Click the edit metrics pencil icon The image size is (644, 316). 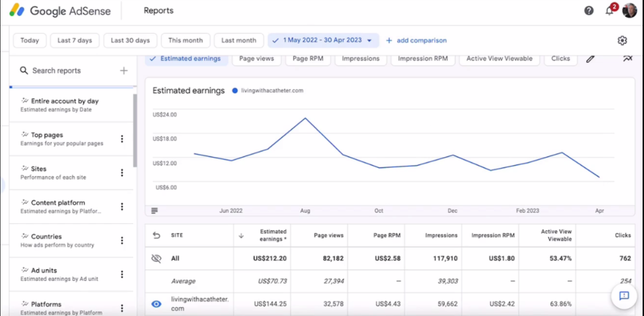click(590, 59)
